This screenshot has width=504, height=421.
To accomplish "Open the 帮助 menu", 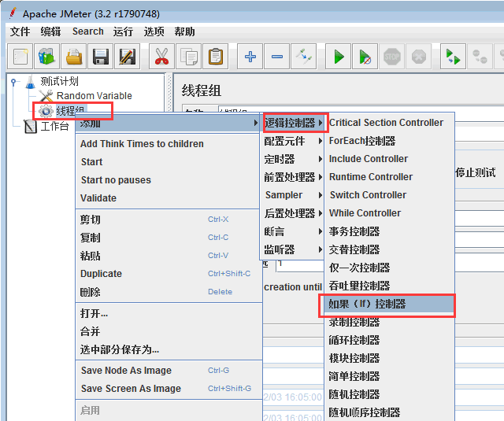I will click(185, 31).
